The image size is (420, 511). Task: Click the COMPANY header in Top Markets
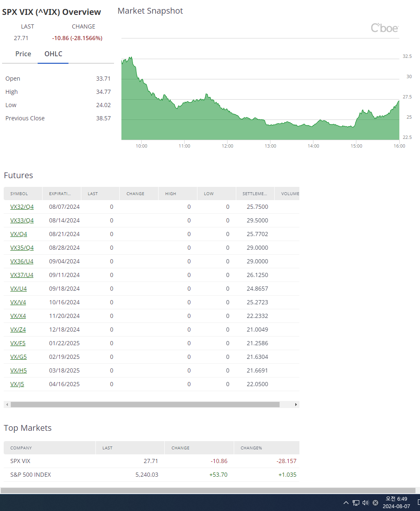[50, 448]
